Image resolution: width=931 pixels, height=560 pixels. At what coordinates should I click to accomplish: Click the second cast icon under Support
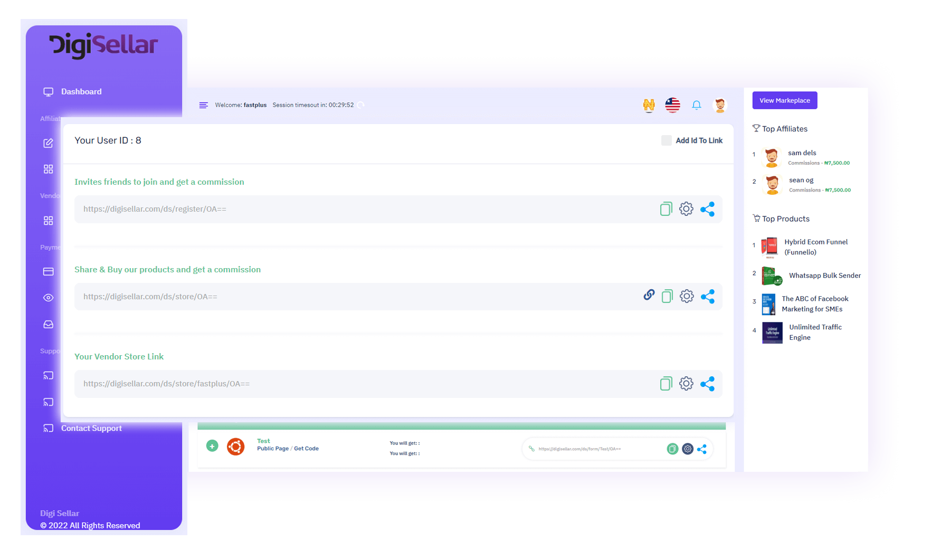(48, 402)
